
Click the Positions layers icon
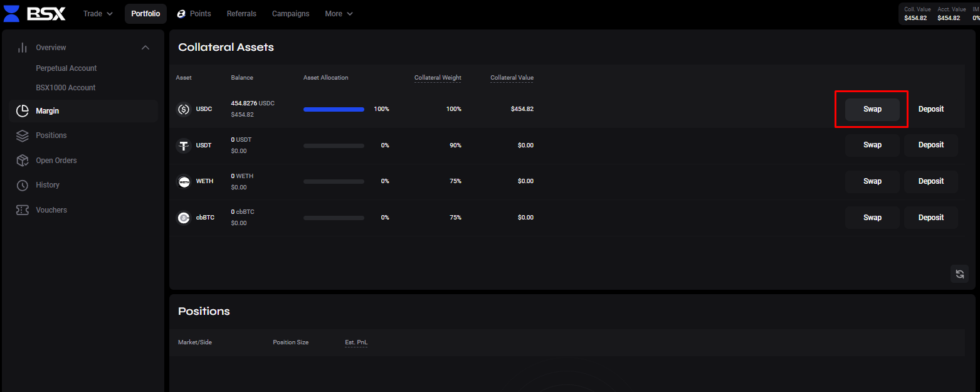pyautogui.click(x=23, y=135)
